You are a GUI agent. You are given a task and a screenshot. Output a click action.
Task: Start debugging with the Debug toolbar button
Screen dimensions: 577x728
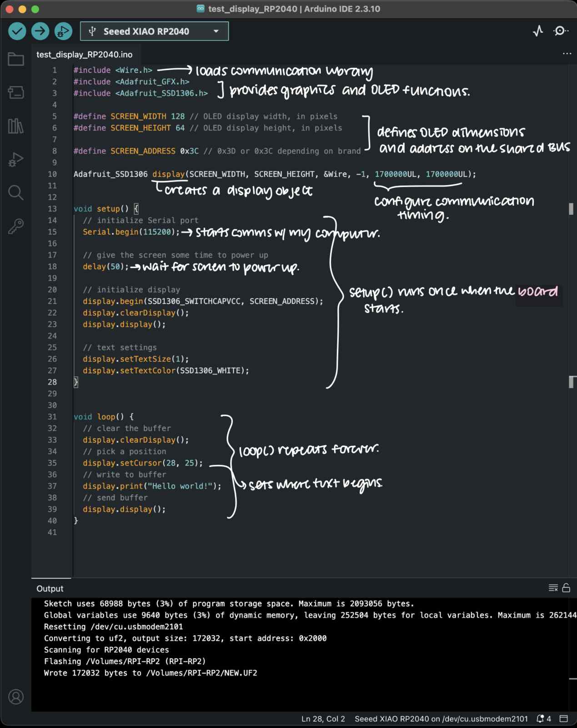[x=63, y=31]
